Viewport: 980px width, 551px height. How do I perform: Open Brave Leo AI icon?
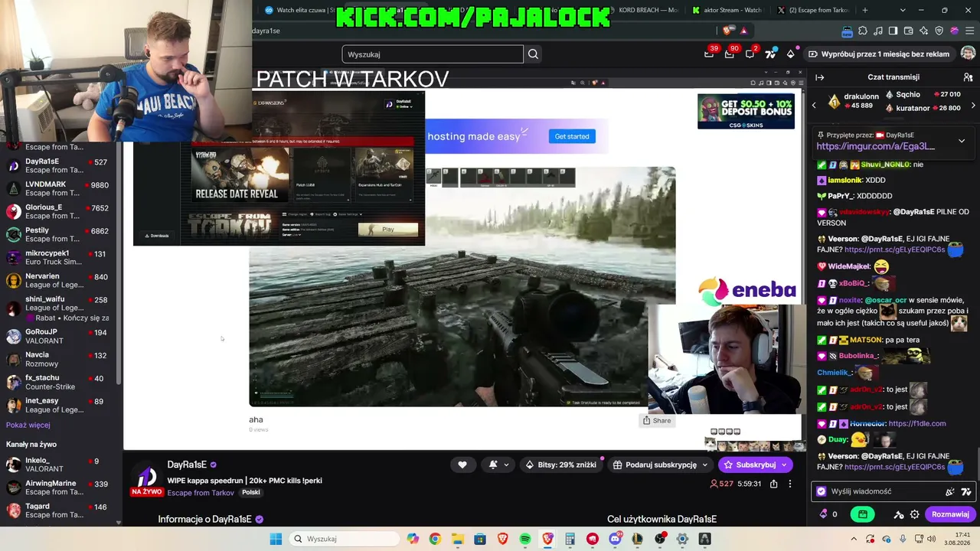tap(924, 31)
